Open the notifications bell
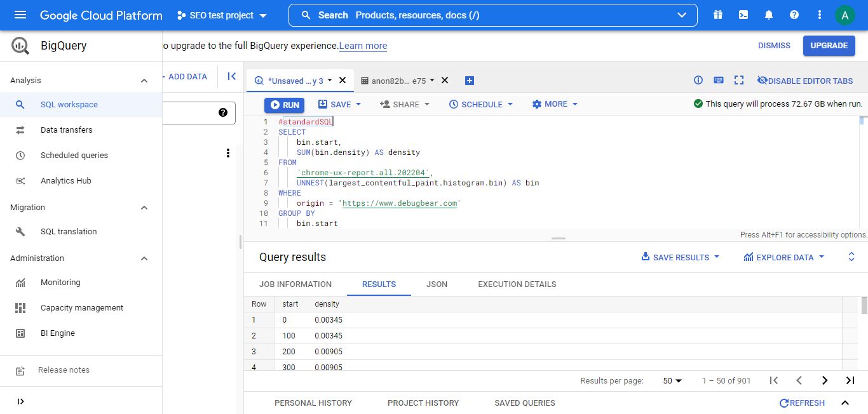The width and height of the screenshot is (868, 414). pyautogui.click(x=769, y=15)
